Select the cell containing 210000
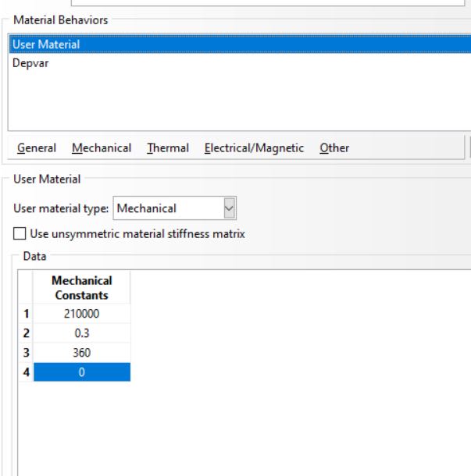471x476 pixels. (x=82, y=314)
